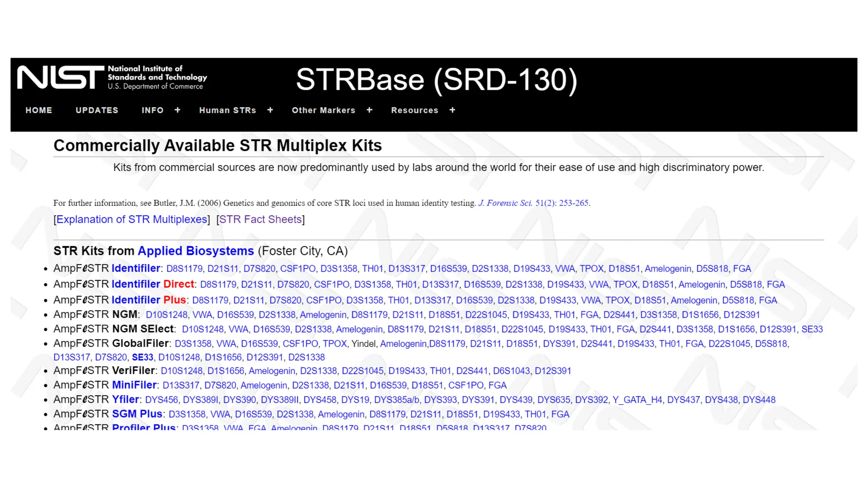Viewport: 868px width, 488px height.
Task: Open the Applied Biosystems link
Action: click(x=195, y=251)
